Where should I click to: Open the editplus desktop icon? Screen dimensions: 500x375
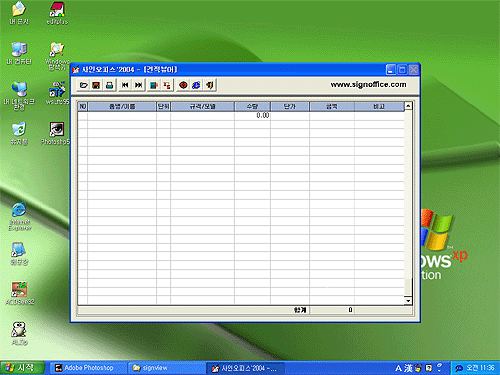[57, 13]
